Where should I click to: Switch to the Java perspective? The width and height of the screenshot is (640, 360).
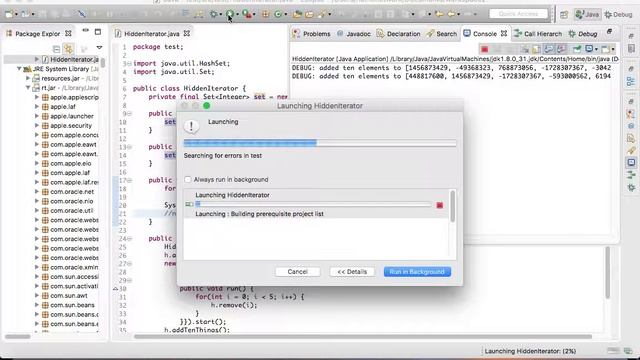(x=587, y=15)
